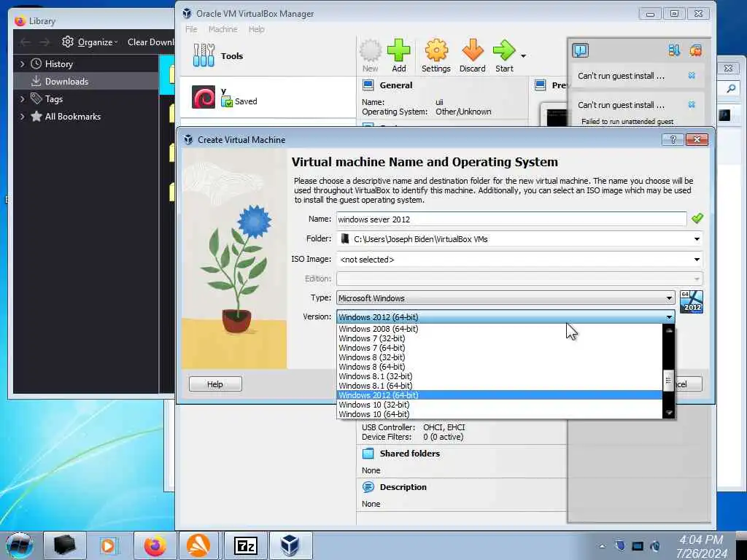Choose Windows 7 (32-bit) from list
747x560 pixels.
point(499,338)
